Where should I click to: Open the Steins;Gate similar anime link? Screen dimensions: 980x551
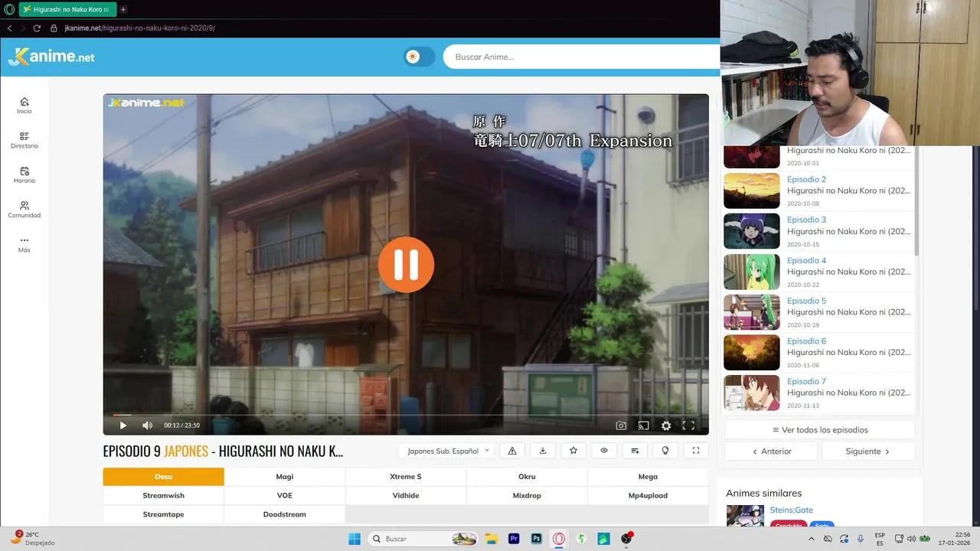click(792, 510)
